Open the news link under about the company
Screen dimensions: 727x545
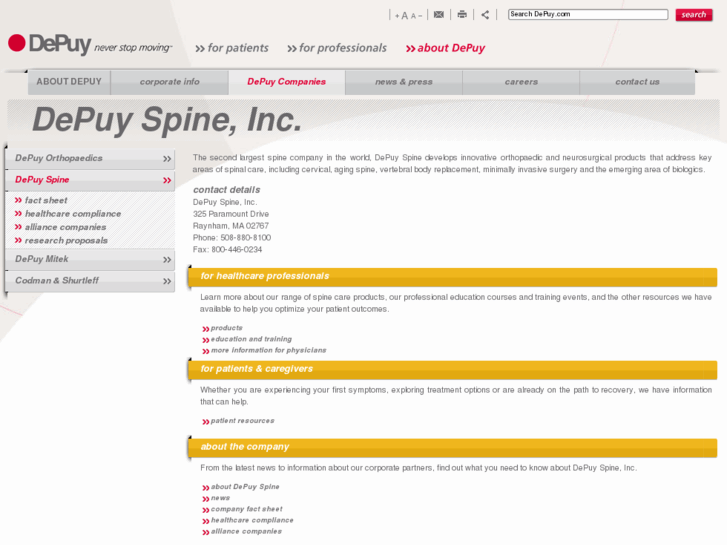click(x=220, y=498)
